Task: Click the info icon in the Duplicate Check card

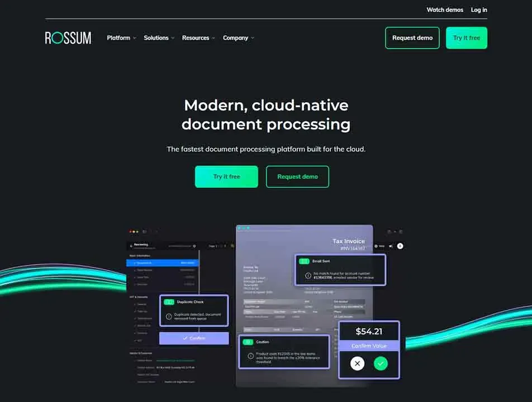Action: coord(169,317)
